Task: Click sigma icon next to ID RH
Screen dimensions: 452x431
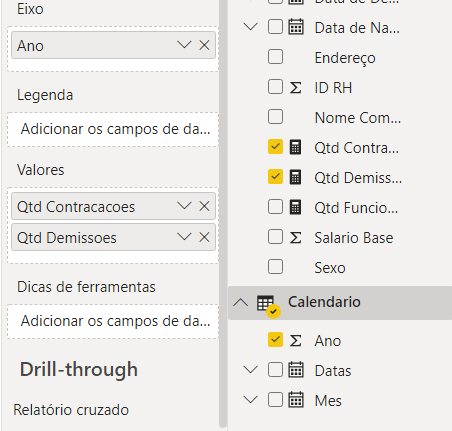Action: (295, 88)
